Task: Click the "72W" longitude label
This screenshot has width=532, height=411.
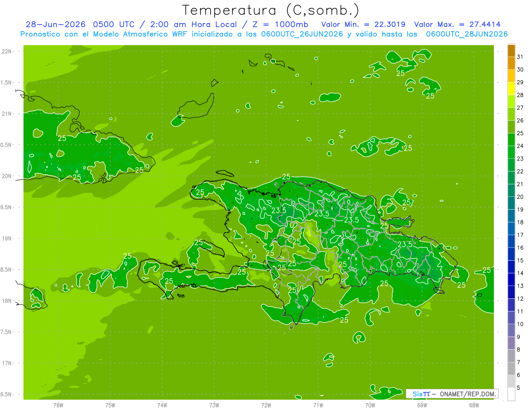Action: 266,405
